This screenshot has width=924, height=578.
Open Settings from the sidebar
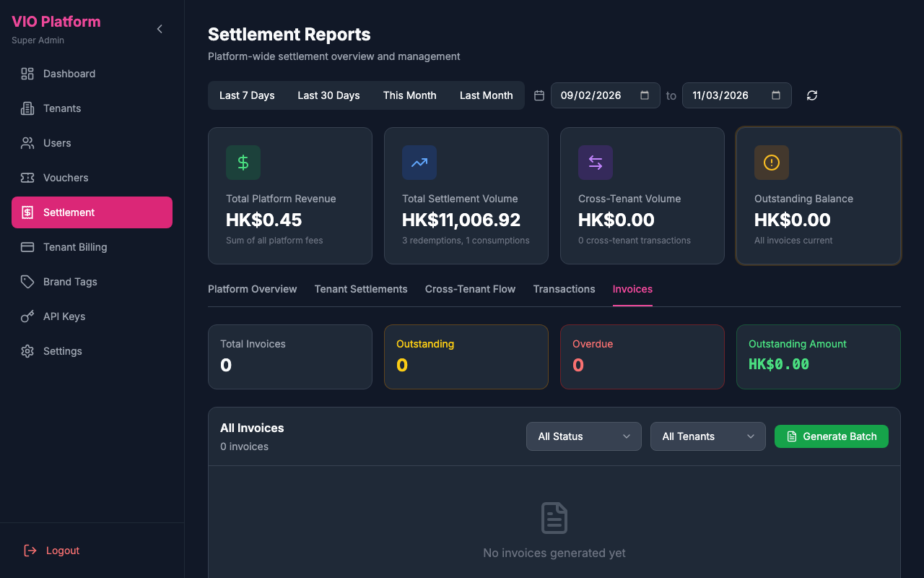[63, 351]
